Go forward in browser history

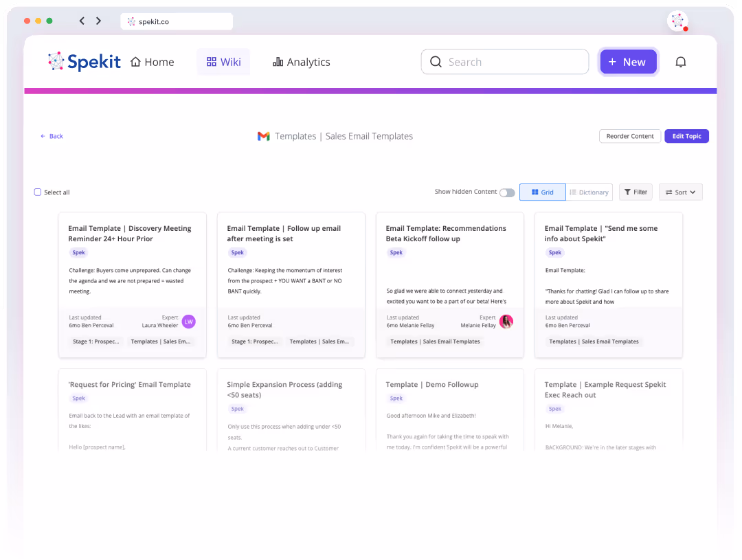[x=98, y=21]
